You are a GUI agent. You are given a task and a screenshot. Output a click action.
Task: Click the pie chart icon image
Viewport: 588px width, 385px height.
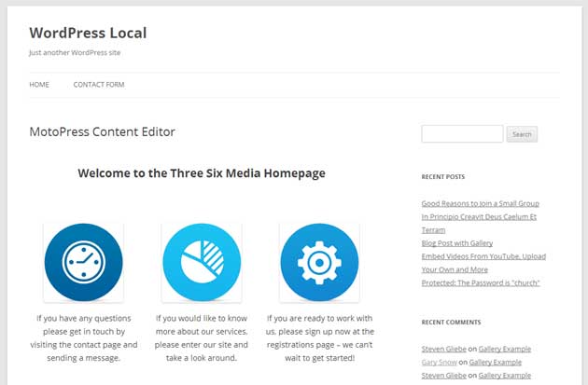[x=202, y=263]
